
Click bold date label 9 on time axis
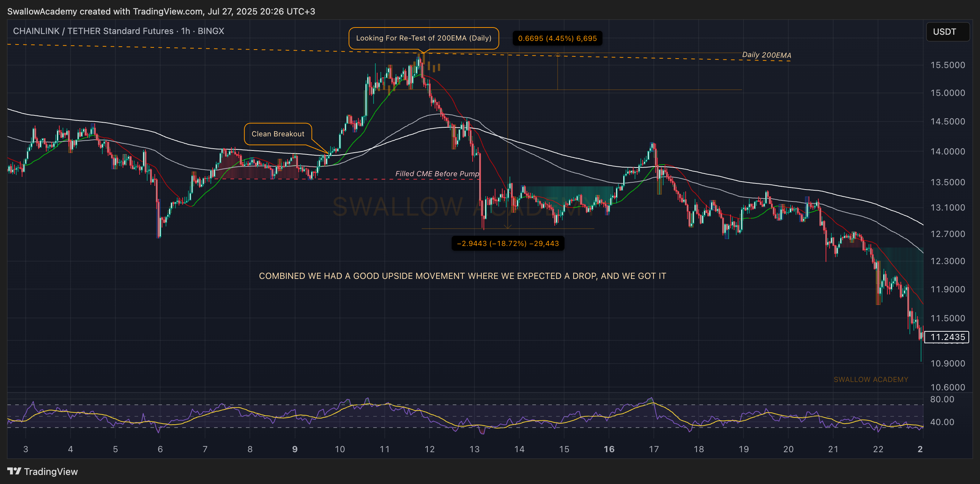click(x=295, y=449)
